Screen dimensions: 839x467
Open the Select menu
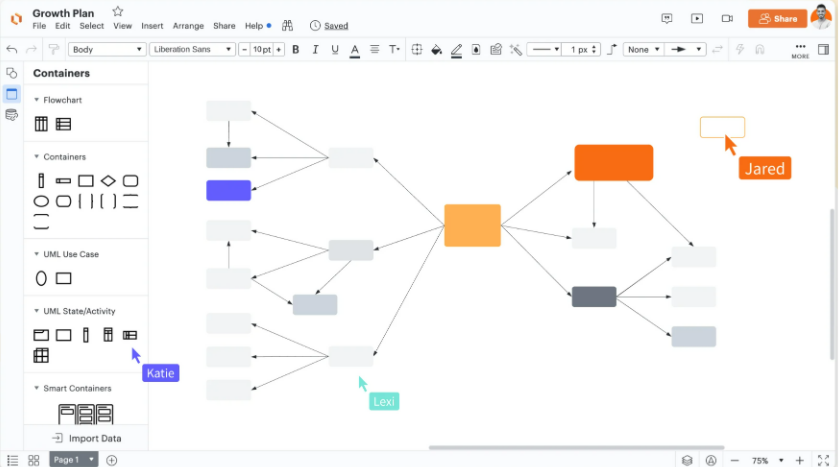[x=91, y=26]
